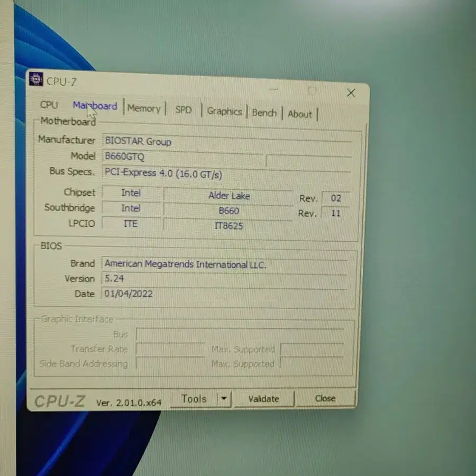Click the Ver. 2.01.0.x64 version text

click(129, 402)
